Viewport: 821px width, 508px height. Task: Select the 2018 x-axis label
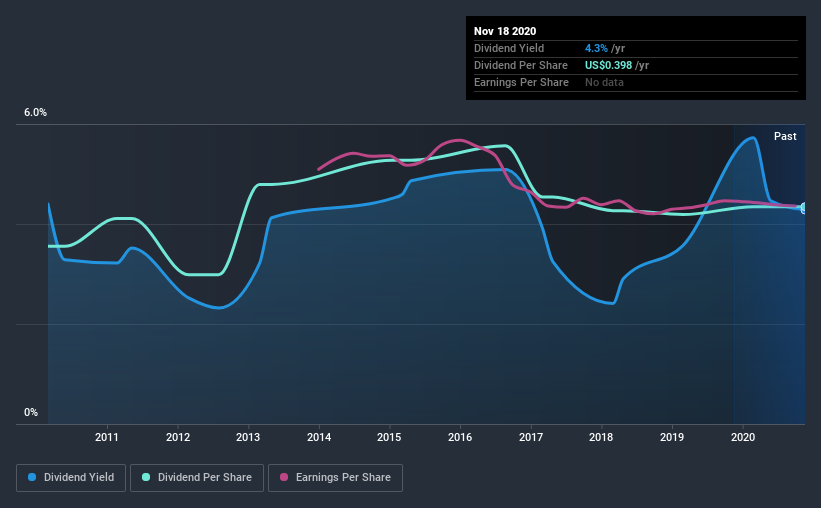pos(601,437)
